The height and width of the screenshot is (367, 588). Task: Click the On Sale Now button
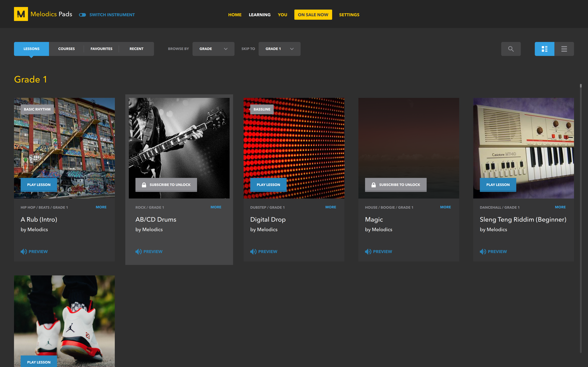coord(313,15)
